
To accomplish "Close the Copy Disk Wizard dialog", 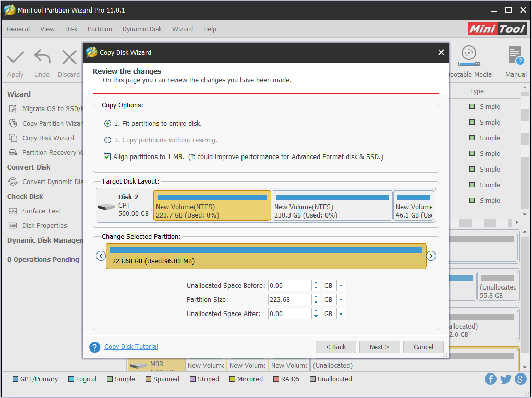I will click(441, 52).
